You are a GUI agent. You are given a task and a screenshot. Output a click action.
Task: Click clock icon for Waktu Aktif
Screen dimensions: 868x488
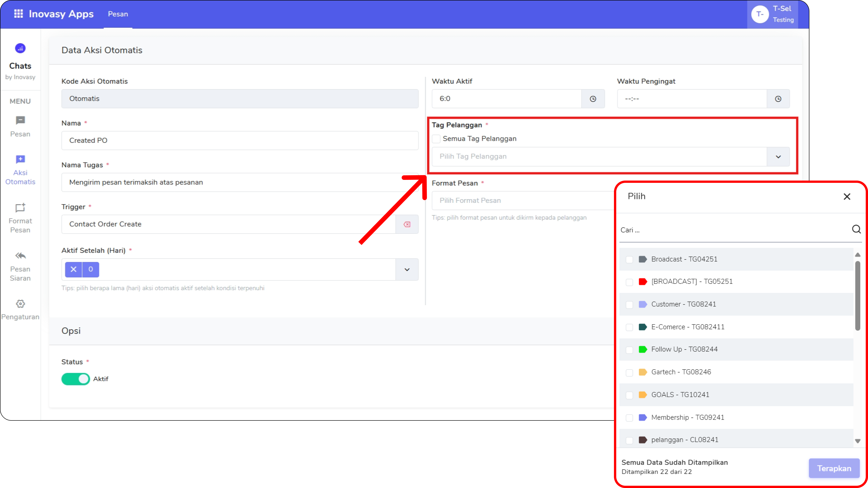pos(593,99)
